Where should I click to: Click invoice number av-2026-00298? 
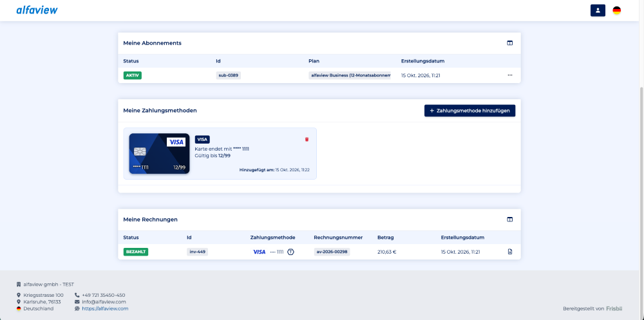[332, 252]
